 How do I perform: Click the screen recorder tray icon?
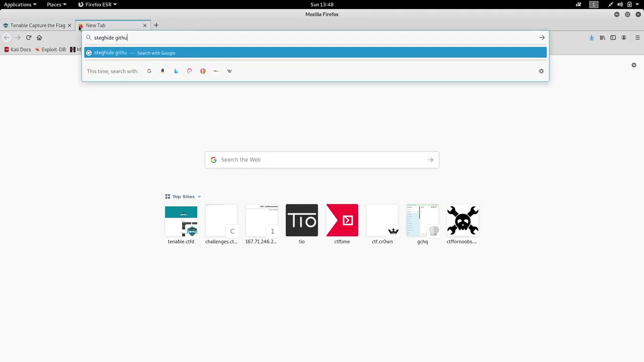(579, 5)
